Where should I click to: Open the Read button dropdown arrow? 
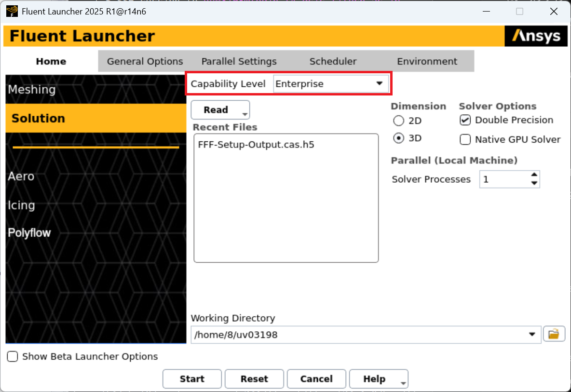tap(245, 114)
